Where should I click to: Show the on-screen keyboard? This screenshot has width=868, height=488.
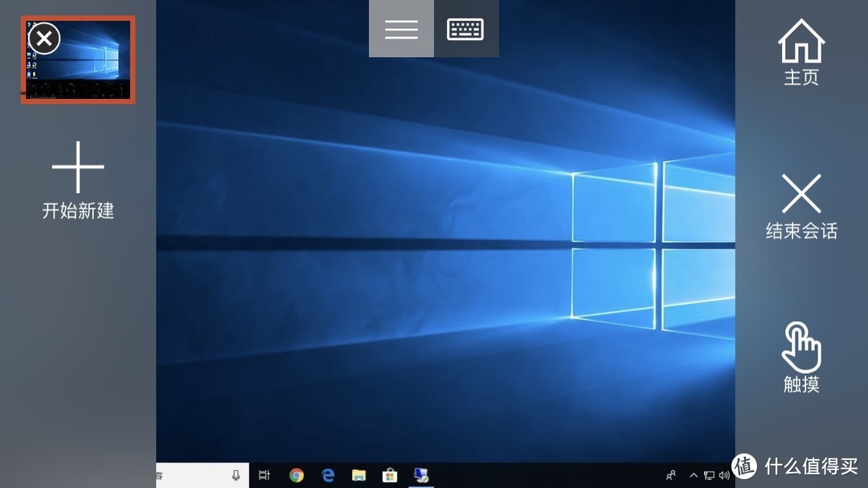(x=465, y=29)
